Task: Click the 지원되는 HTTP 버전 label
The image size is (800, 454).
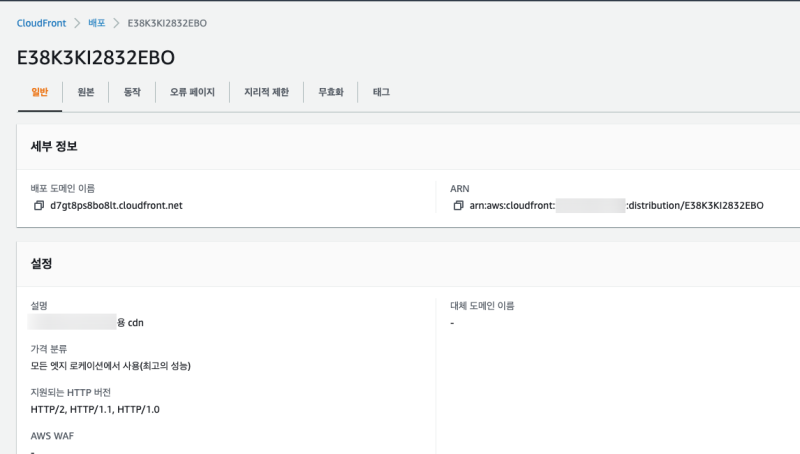Action: coord(70,392)
